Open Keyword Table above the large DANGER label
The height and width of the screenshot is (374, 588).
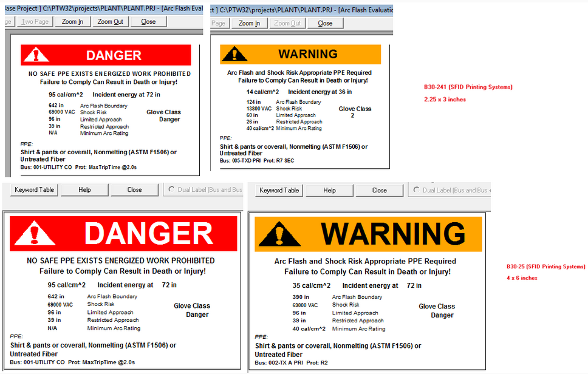point(35,190)
